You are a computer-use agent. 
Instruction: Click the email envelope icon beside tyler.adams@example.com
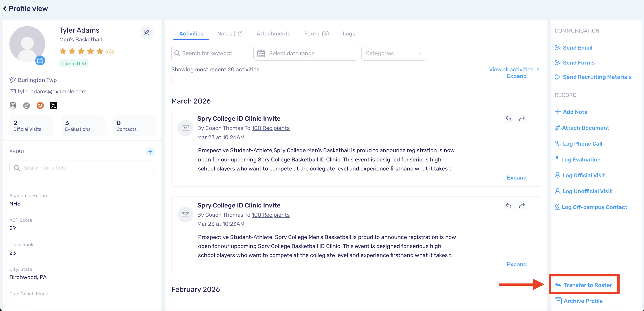13,91
